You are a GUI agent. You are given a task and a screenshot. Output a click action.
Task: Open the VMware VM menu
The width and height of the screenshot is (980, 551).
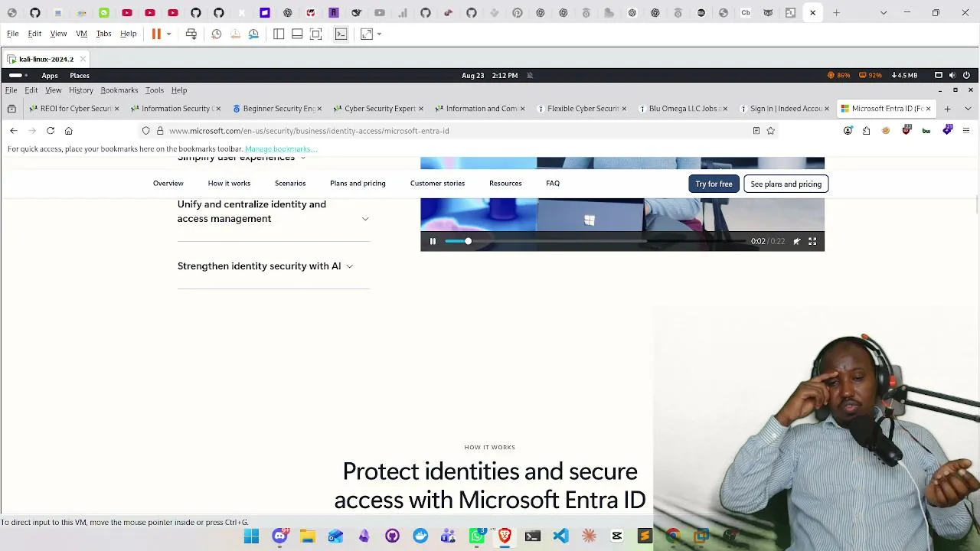coord(81,34)
